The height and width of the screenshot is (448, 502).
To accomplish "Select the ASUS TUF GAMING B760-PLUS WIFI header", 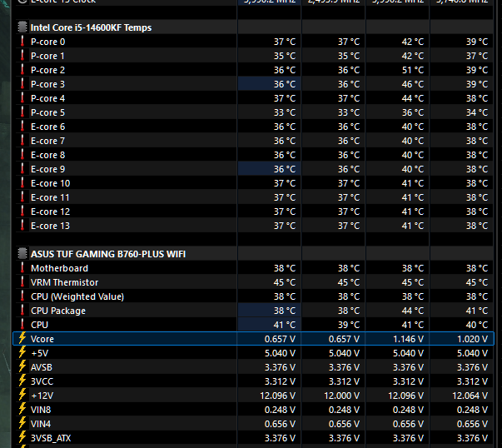I will 108,254.
